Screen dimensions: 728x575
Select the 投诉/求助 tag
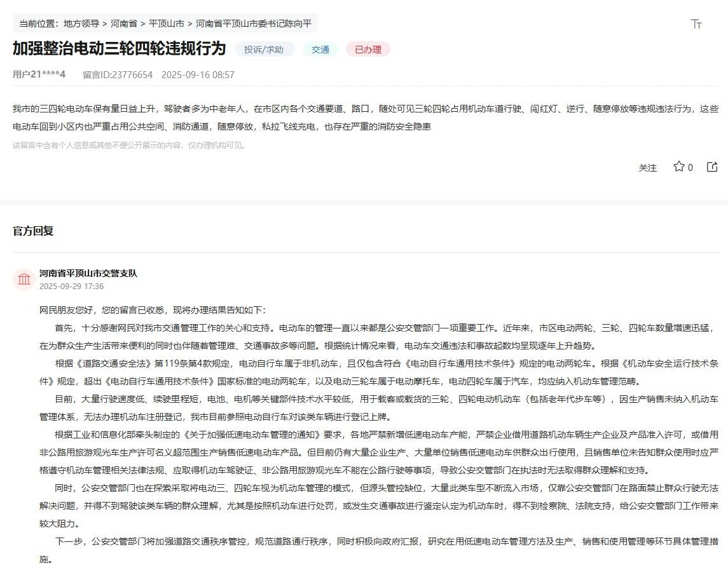(x=264, y=50)
